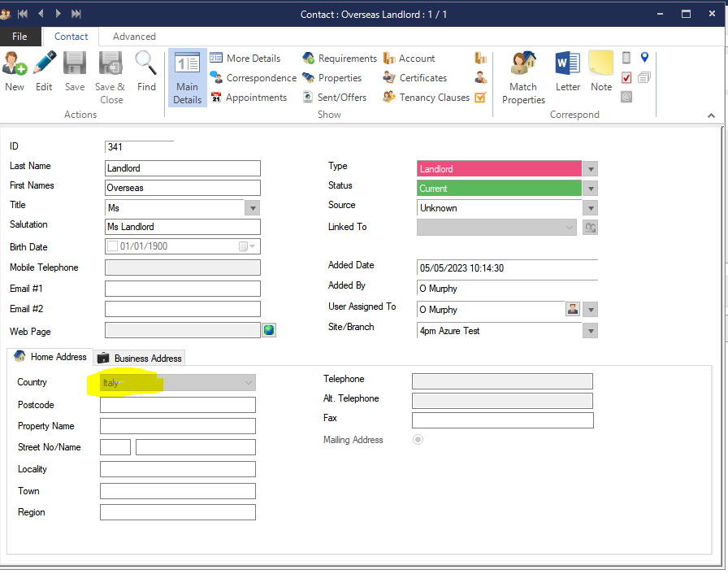728x574 pixels.
Task: Expand the Title dropdown
Action: pos(252,208)
